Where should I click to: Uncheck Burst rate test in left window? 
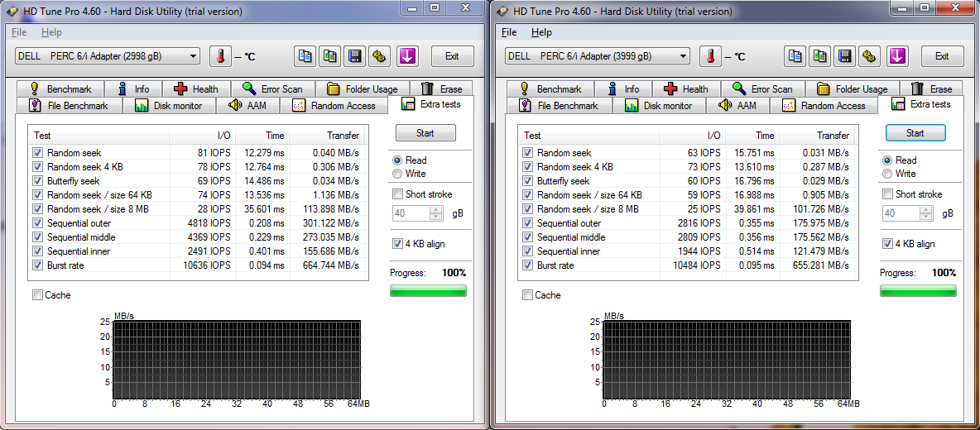pyautogui.click(x=37, y=265)
